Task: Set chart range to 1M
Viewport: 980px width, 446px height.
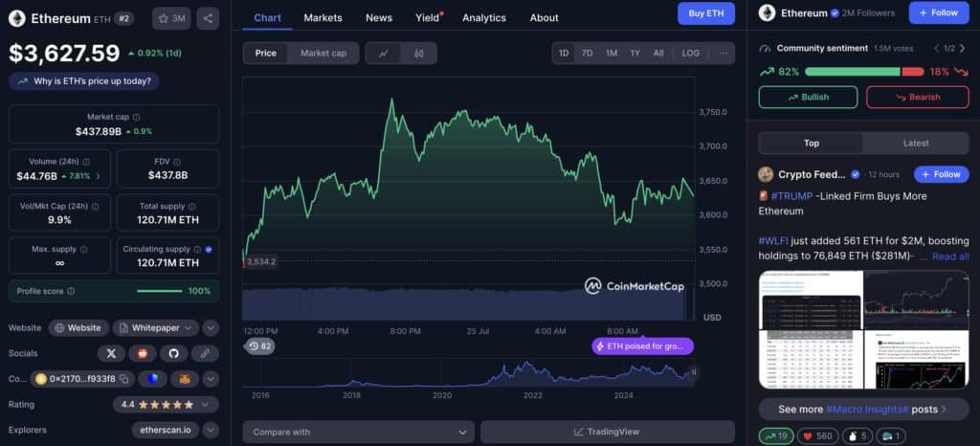Action: coord(612,53)
